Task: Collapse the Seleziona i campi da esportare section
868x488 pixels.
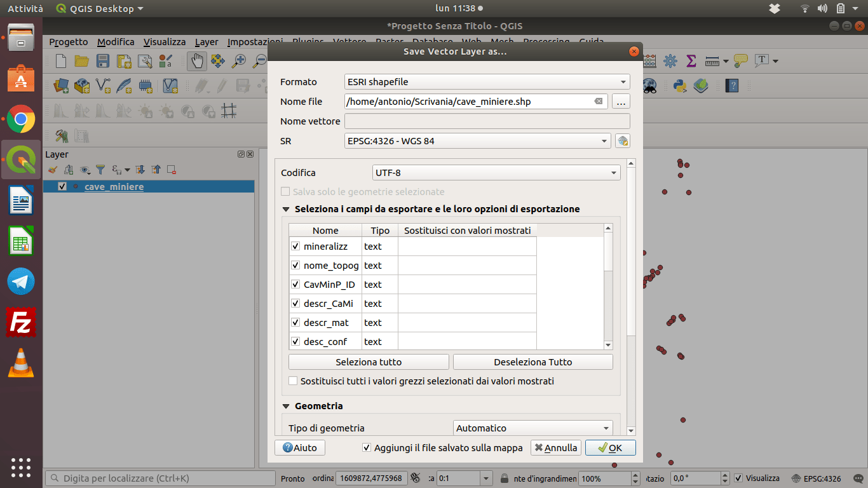Action: click(x=286, y=209)
